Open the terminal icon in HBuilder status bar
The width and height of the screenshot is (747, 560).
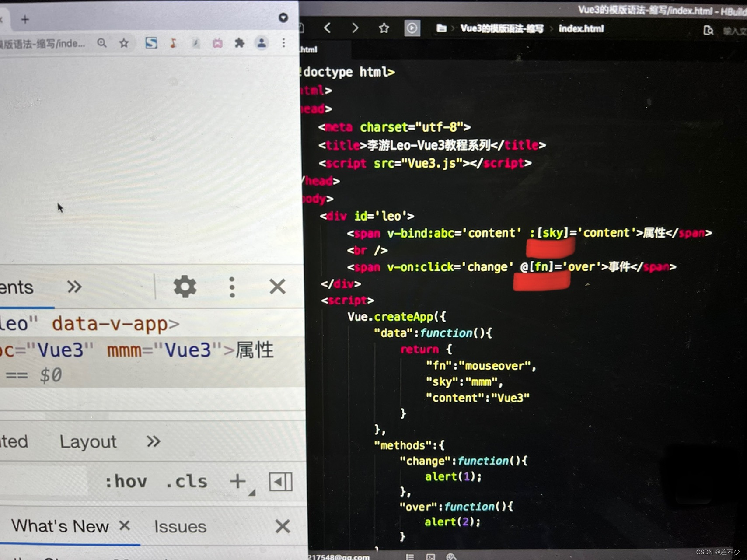tap(431, 556)
